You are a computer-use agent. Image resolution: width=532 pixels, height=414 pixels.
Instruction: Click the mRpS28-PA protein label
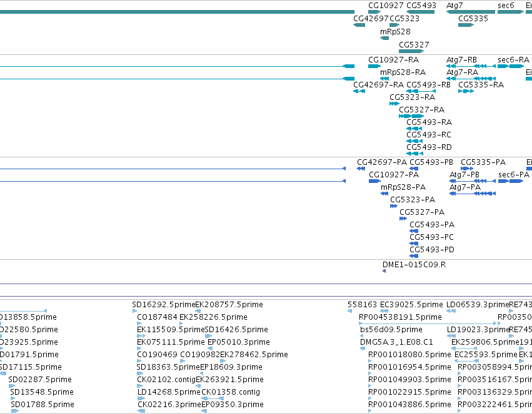coord(403,188)
